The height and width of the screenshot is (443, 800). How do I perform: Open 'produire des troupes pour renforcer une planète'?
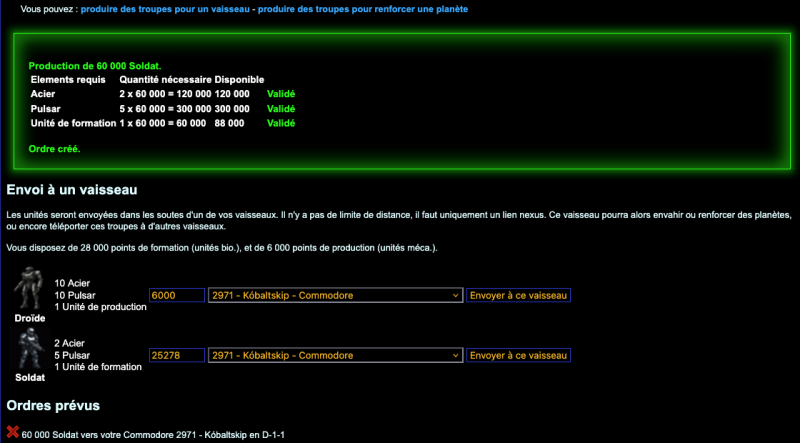363,9
